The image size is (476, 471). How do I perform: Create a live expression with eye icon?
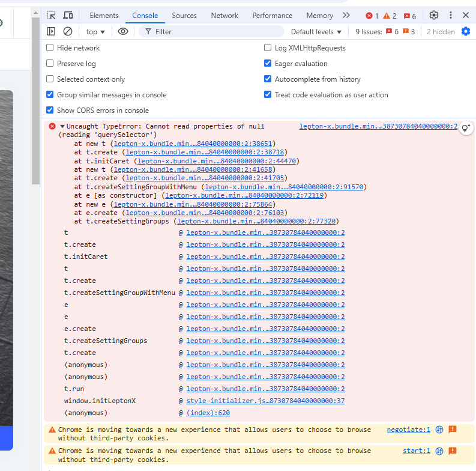[123, 31]
